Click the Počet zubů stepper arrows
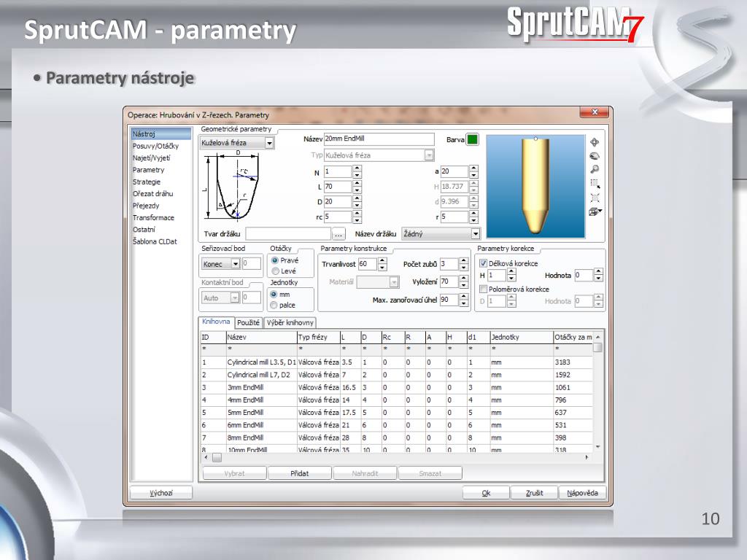Screen dimensions: 747x560 pyautogui.click(x=464, y=264)
